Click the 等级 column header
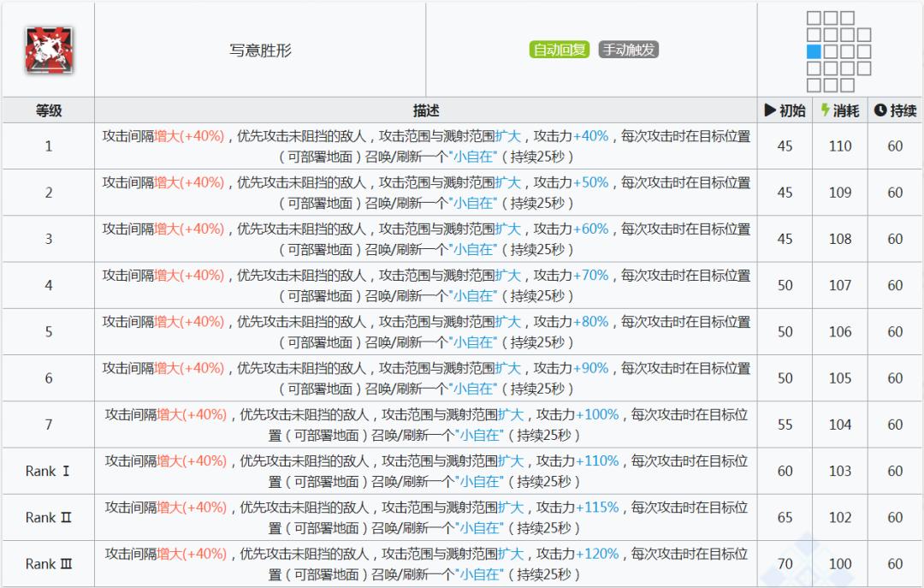The image size is (924, 588). (48, 110)
